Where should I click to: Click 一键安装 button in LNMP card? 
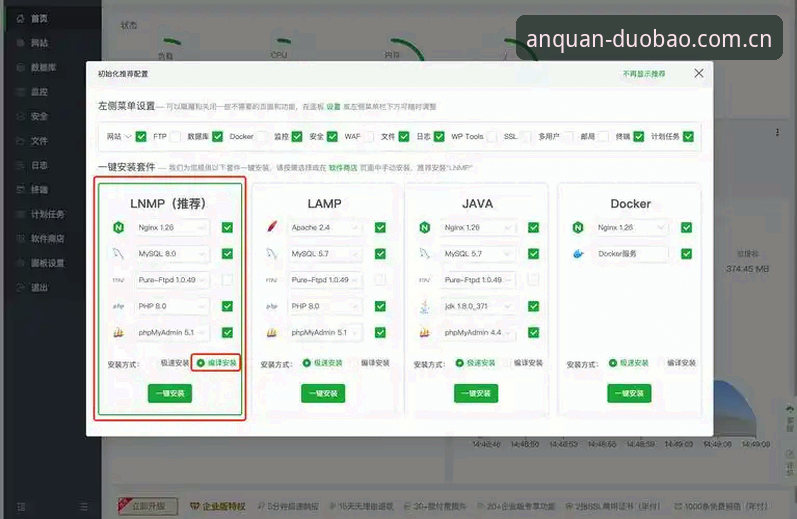point(170,393)
